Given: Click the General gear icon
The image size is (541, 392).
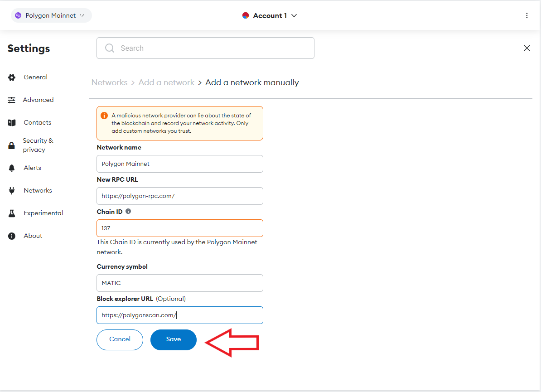Looking at the screenshot, I should (12, 77).
